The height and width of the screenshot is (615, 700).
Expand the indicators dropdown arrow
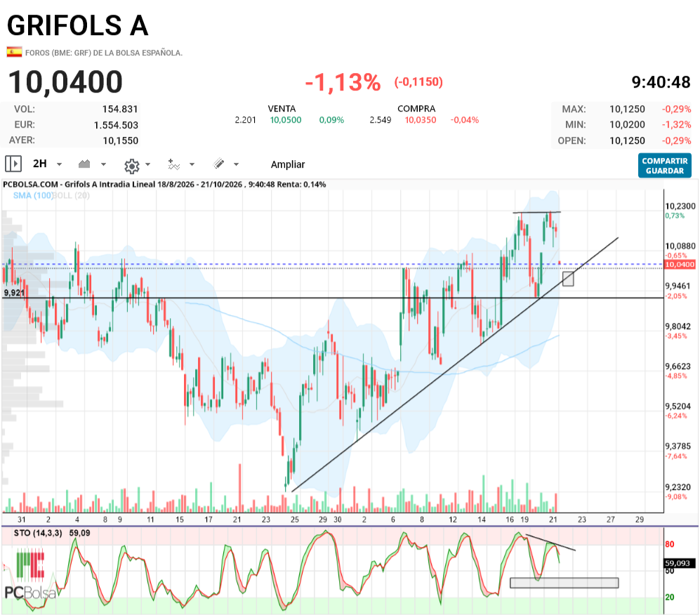pos(192,164)
